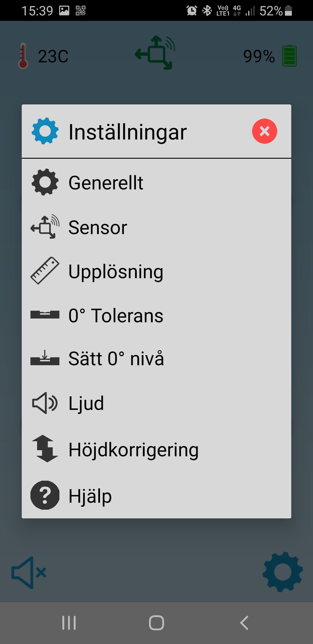Close the Inställningar dialog with red X
This screenshot has width=313, height=644.
point(264,131)
